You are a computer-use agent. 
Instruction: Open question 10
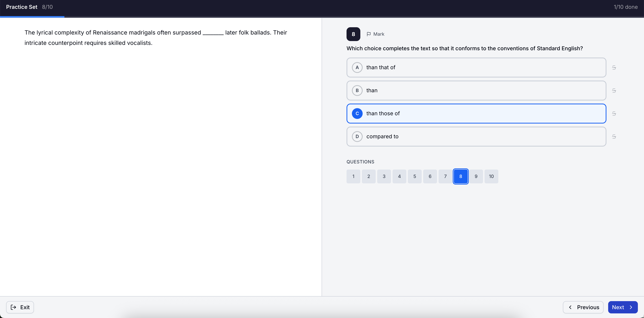491,176
